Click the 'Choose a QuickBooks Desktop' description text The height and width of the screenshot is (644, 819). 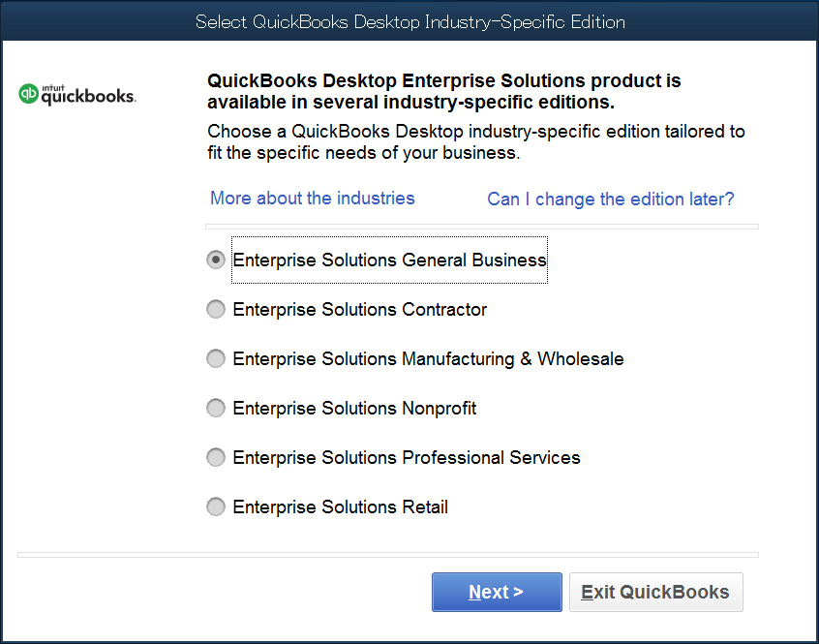475,141
